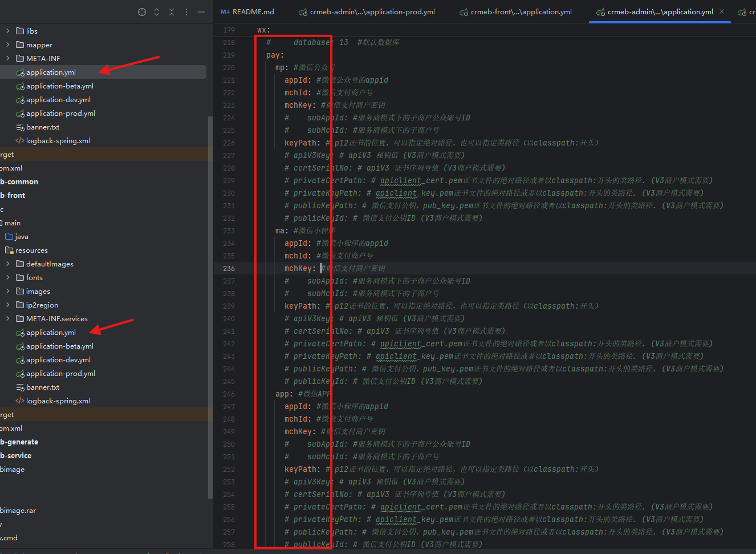Hide the project panel with the minimize icon

click(x=201, y=12)
